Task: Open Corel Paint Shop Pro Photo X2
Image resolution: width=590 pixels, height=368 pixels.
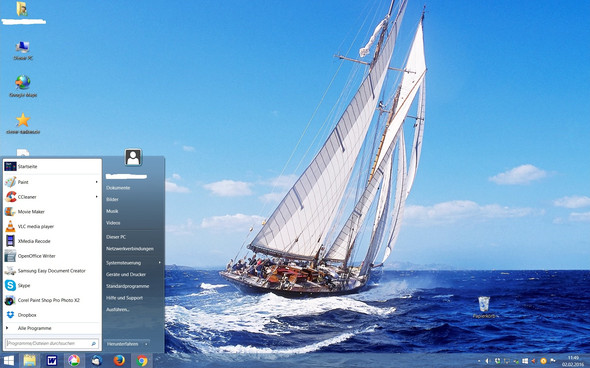Action: point(52,300)
